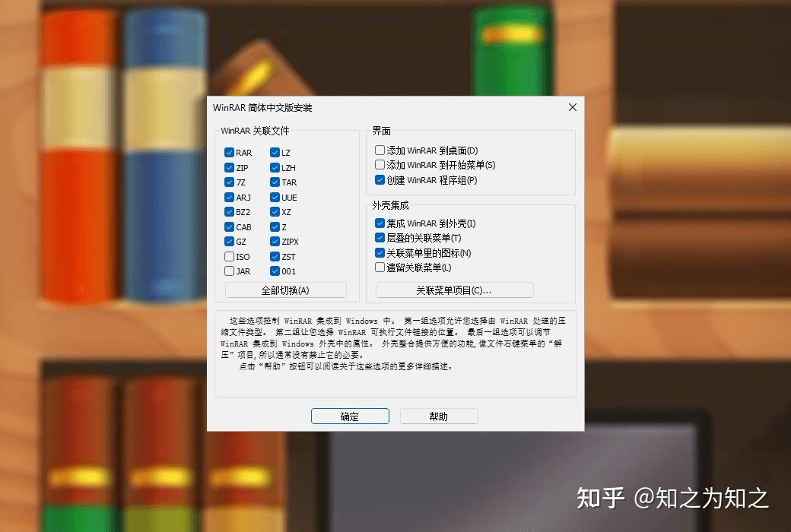
Task: Toggle 集成 WinRAR 到外壳(I) checkbox
Action: (380, 223)
